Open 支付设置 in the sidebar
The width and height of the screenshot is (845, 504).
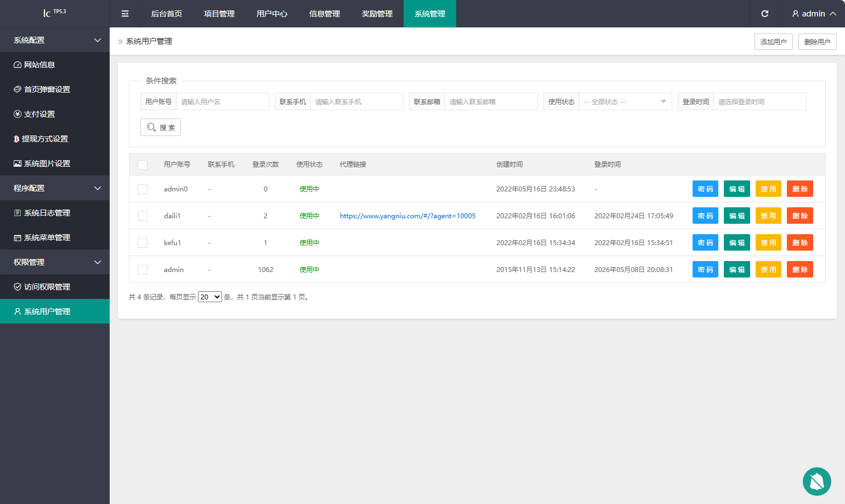pyautogui.click(x=55, y=114)
